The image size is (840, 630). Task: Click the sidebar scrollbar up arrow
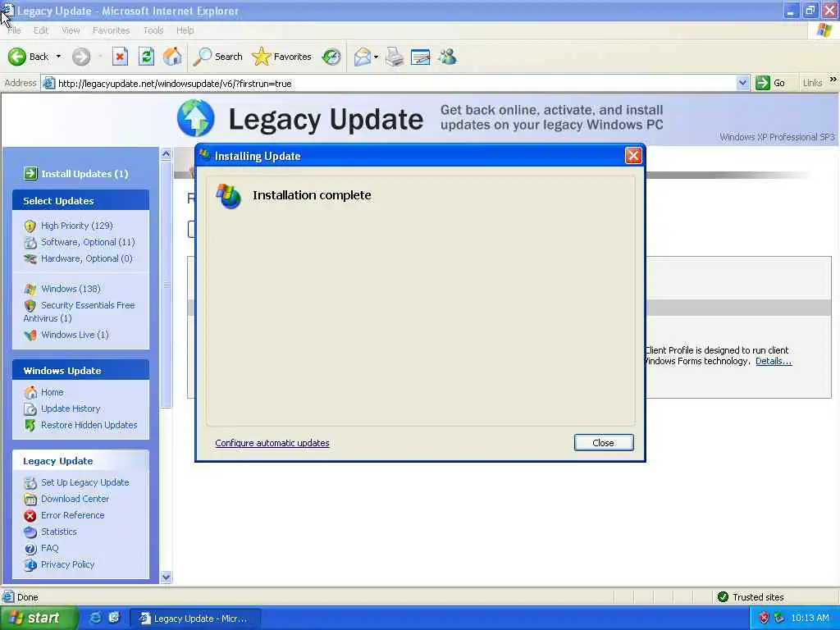coord(166,153)
